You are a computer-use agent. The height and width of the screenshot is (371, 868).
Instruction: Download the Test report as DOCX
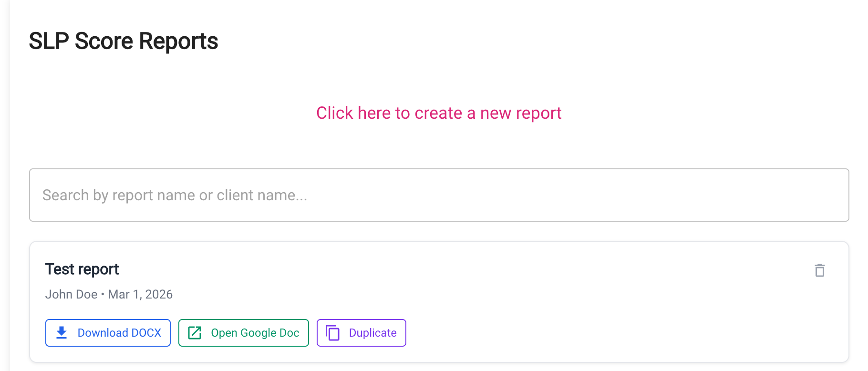(x=108, y=332)
